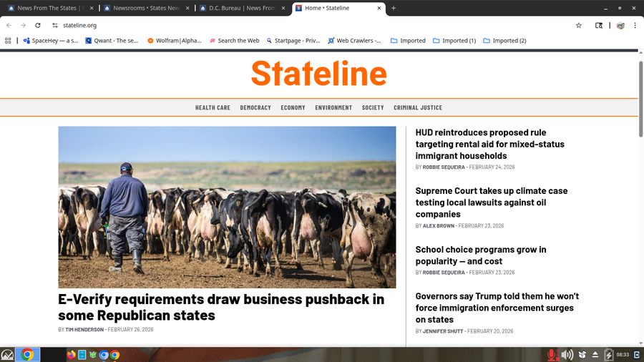Click the back navigation arrow
644x362 pixels.
(9, 25)
